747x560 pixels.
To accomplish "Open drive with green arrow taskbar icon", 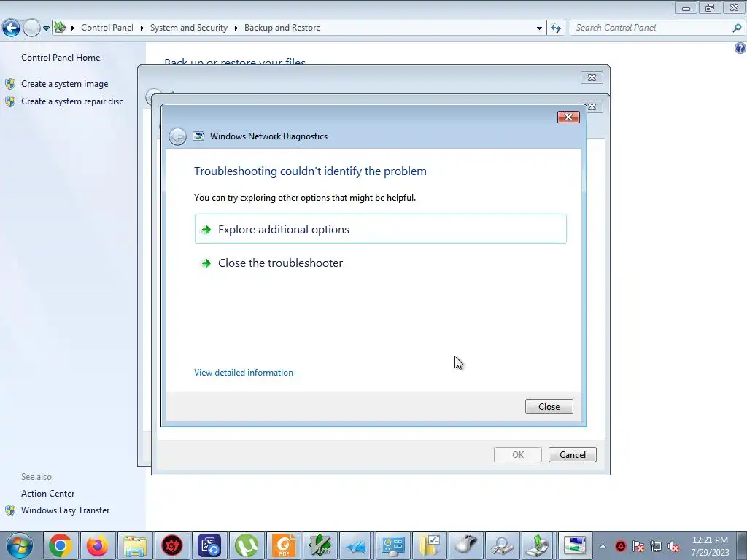I will (539, 545).
